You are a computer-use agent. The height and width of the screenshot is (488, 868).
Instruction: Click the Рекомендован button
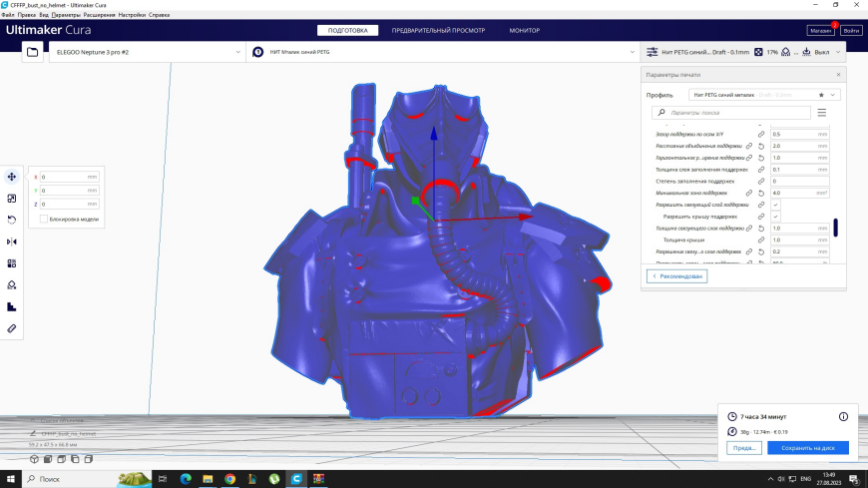[676, 276]
